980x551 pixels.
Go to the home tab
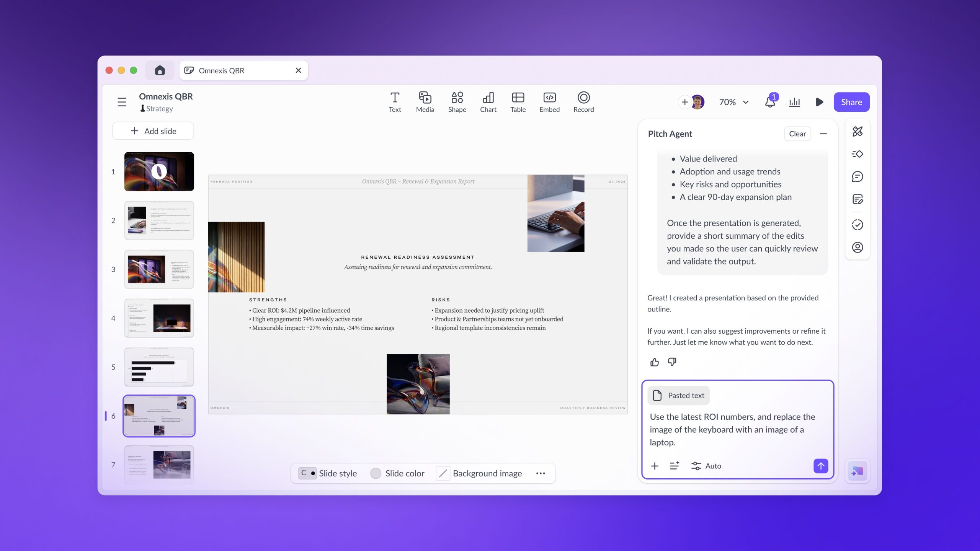[x=160, y=70]
